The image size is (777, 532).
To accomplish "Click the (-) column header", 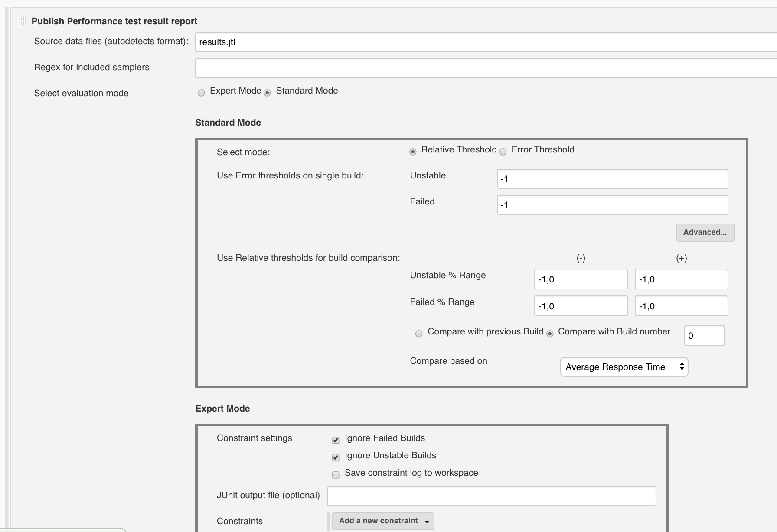I will point(581,258).
